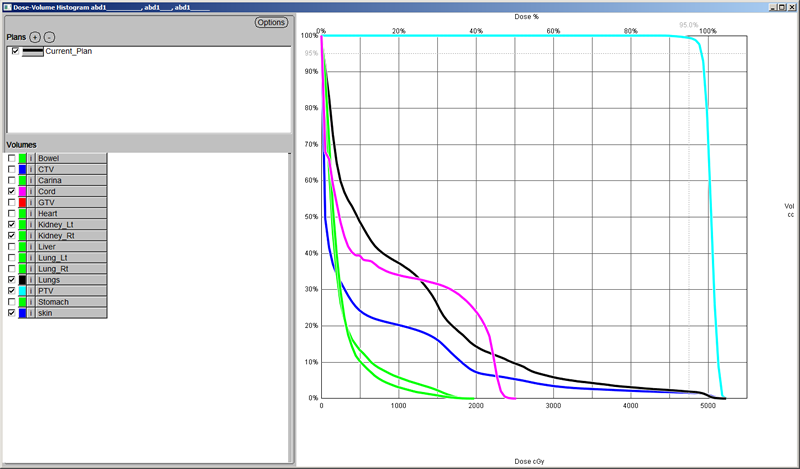Click the magenta Cord color swatch
800x469 pixels.
tap(22, 191)
